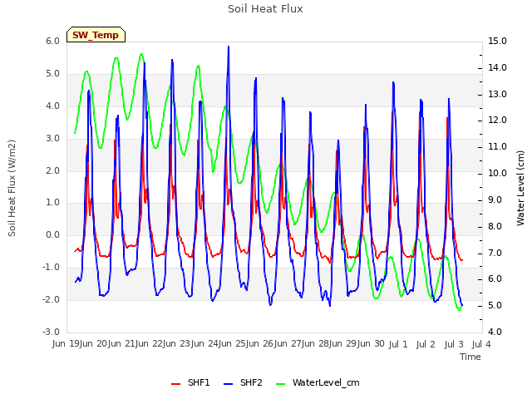Click the Water Level (cm) axis label
This screenshot has height=399, width=532.
tap(520, 188)
